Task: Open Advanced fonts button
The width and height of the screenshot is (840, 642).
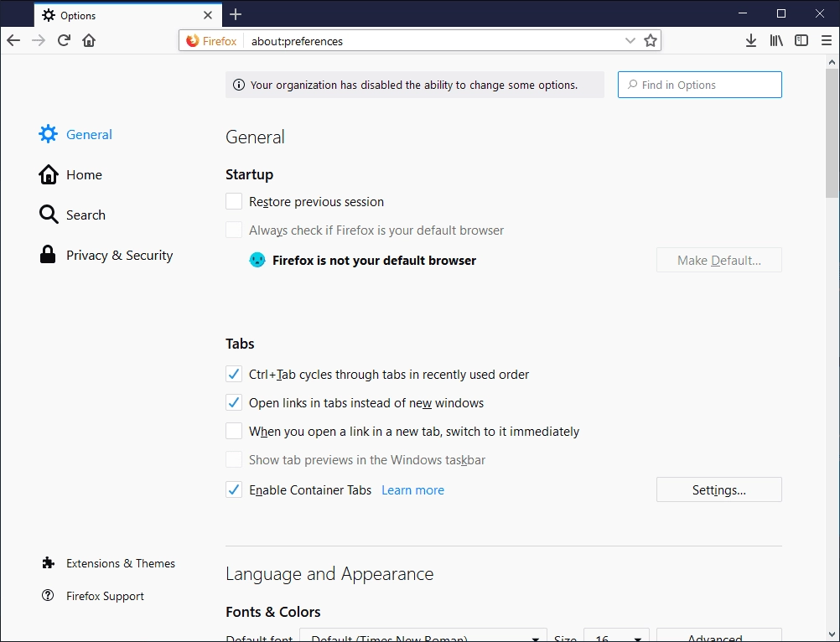Action: (719, 635)
